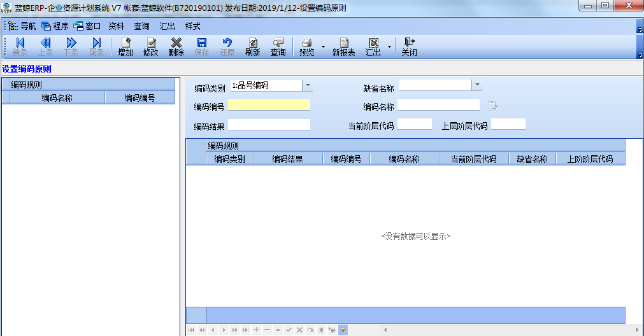The width and height of the screenshot is (644, 336).
Task: Click the yellow 编码编号 input field
Action: coord(269,105)
